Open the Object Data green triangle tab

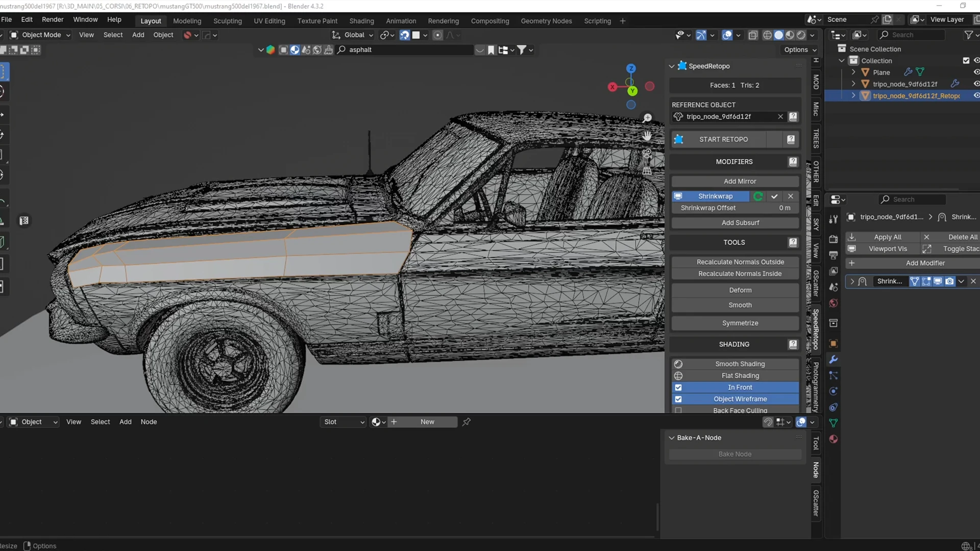pos(834,423)
